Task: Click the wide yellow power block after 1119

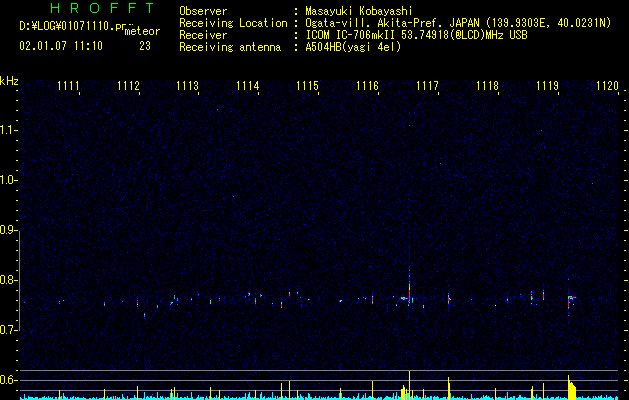Action: [x=572, y=389]
